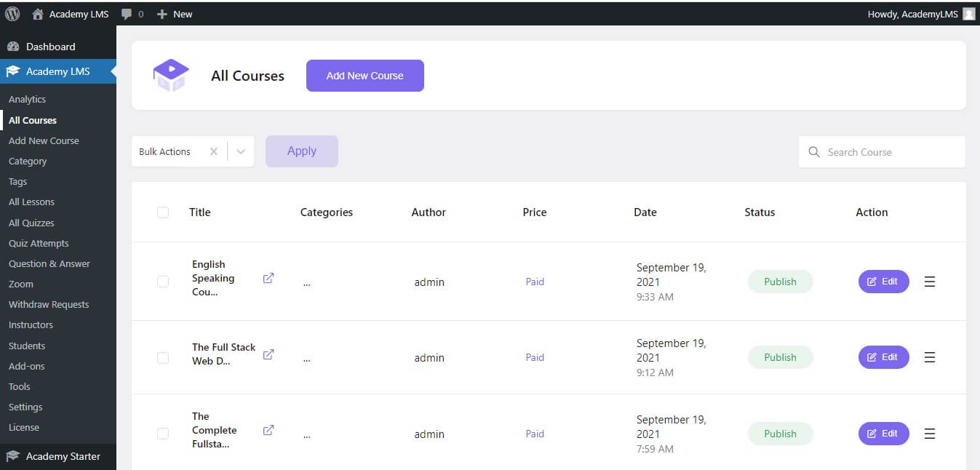Edit the English Speaking course

[x=884, y=282]
